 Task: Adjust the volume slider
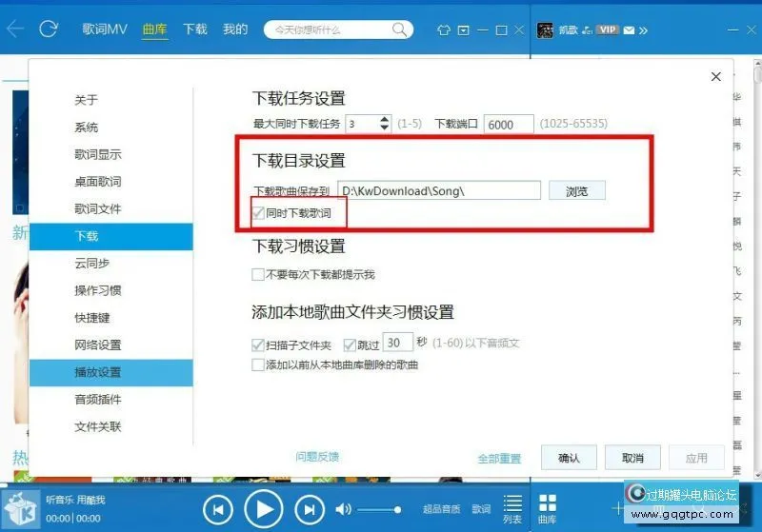pyautogui.click(x=379, y=510)
